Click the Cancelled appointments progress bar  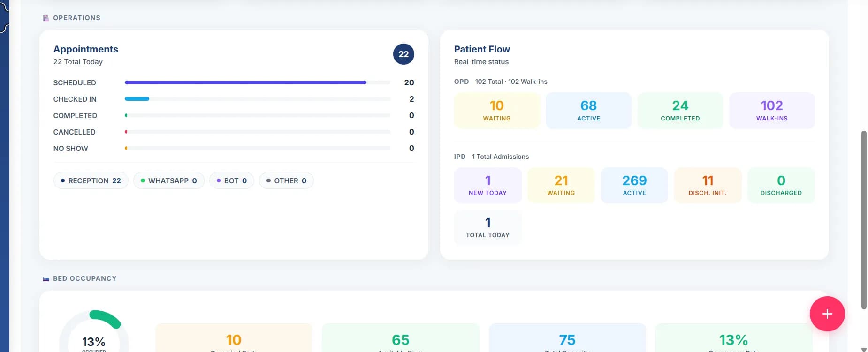tap(258, 132)
